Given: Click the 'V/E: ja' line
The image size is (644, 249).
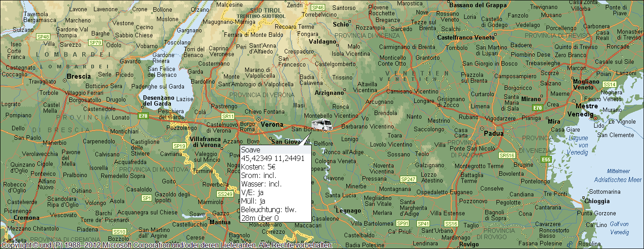Looking at the screenshot, I should point(252,192).
